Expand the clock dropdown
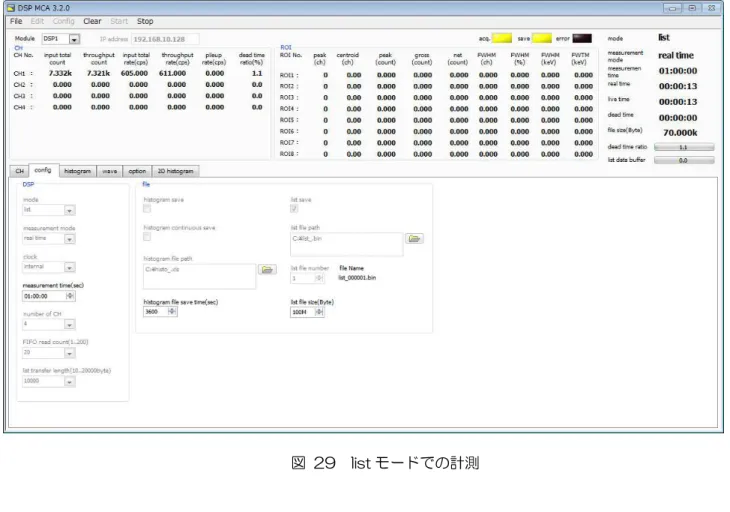This screenshot has height=512, width=730. point(69,268)
